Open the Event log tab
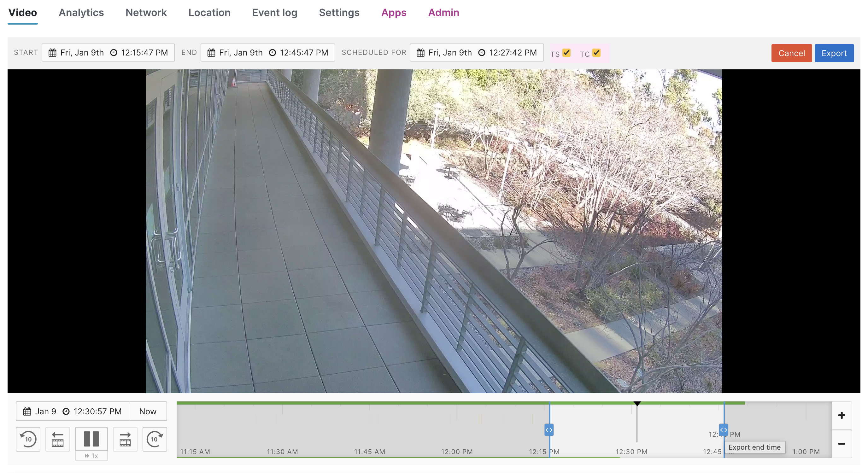868x473 pixels. click(x=275, y=13)
